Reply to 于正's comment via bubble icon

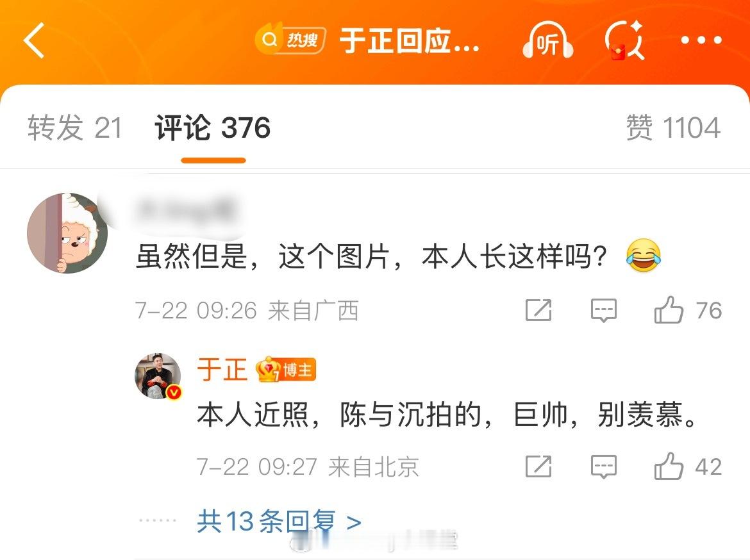(x=604, y=466)
